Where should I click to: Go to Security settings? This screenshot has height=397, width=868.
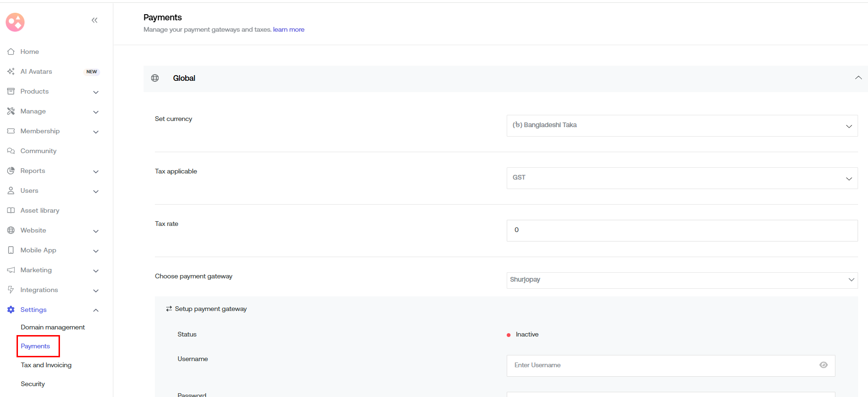point(33,384)
